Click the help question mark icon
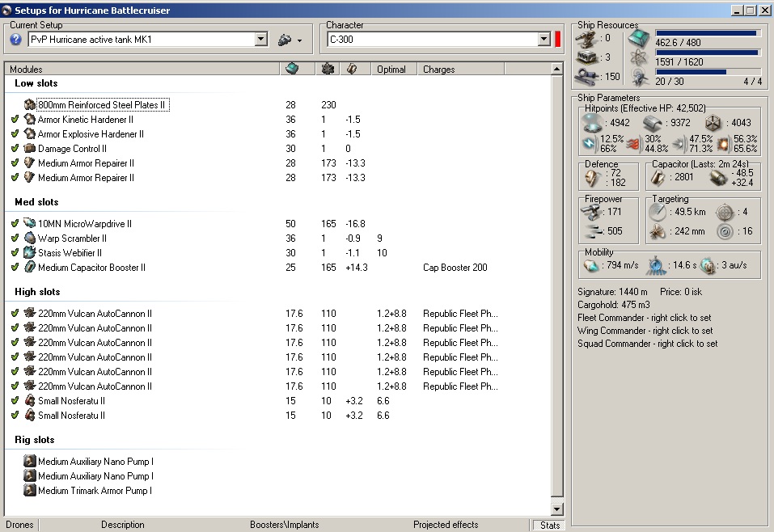Screen dimensions: 774x532 tap(15, 40)
